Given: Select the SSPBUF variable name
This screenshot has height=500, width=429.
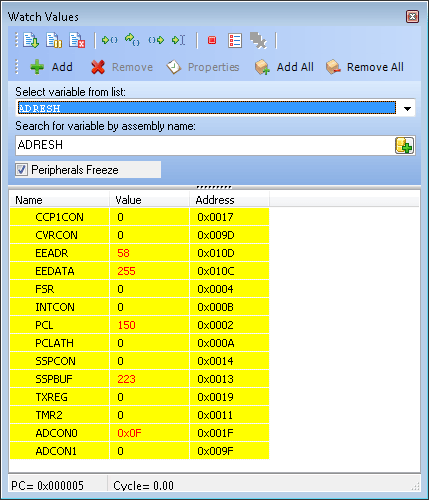Looking at the screenshot, I should (x=54, y=379).
